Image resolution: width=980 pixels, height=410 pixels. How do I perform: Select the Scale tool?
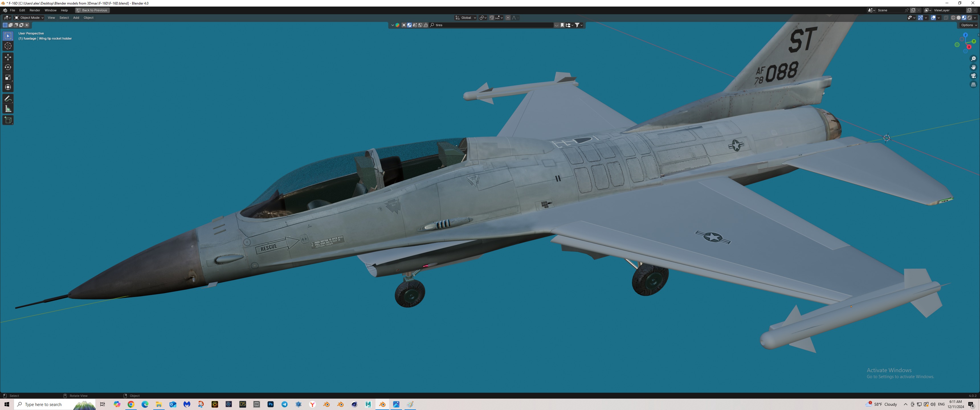[8, 77]
